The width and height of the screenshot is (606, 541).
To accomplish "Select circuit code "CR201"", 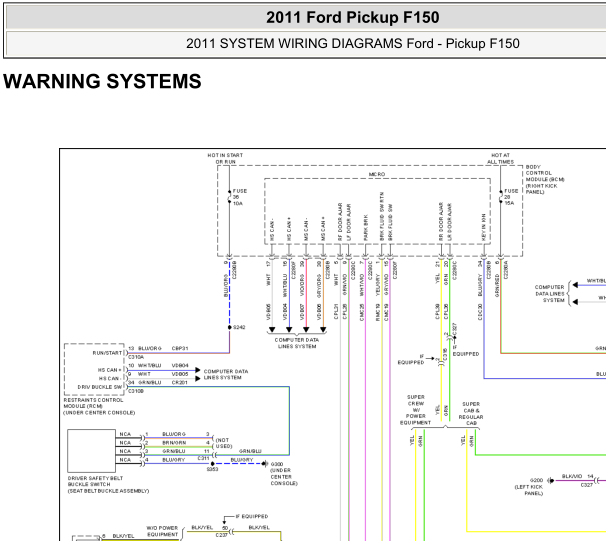I will tap(180, 382).
